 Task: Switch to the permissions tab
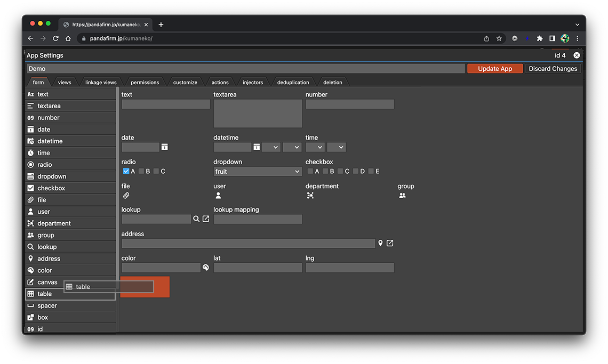point(145,83)
